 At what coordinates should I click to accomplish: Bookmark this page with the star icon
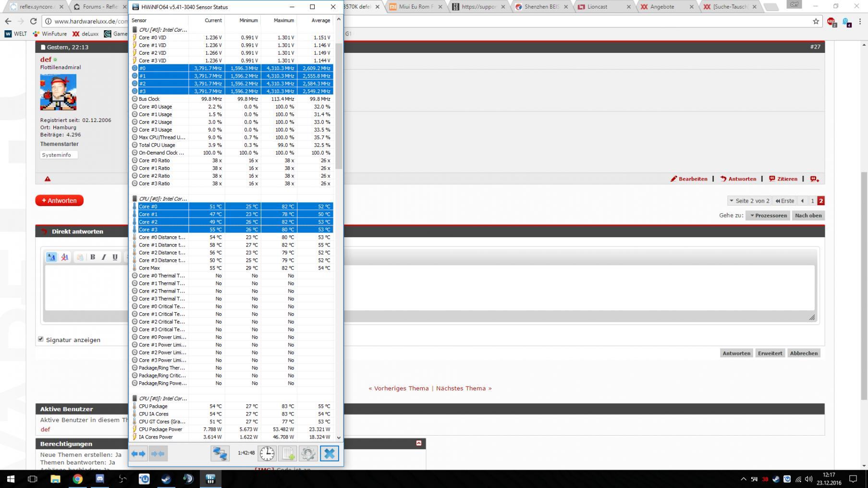pyautogui.click(x=816, y=21)
